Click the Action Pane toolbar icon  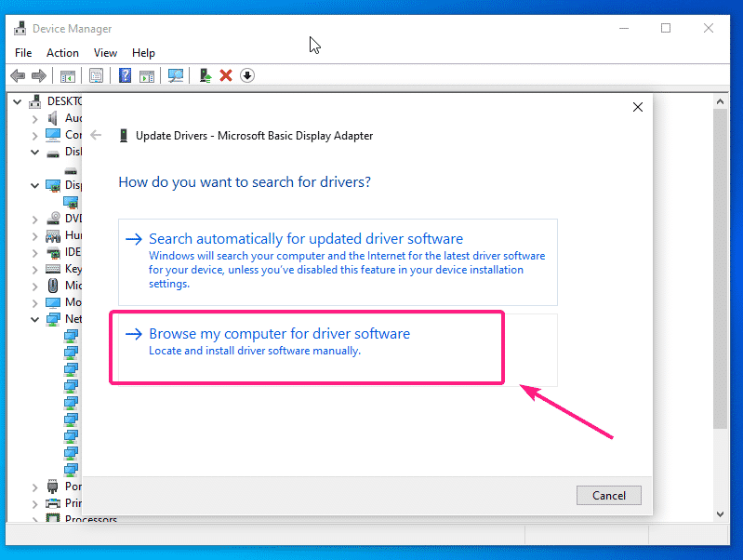point(147,76)
